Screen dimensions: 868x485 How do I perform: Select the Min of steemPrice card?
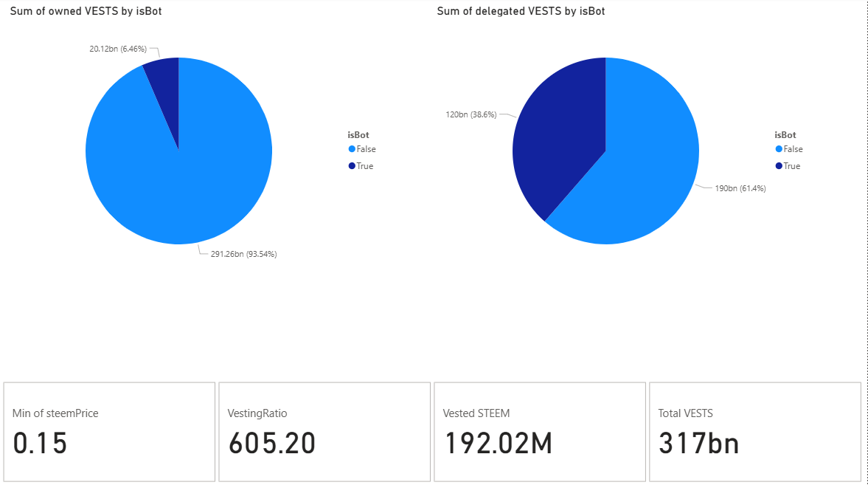(x=109, y=432)
